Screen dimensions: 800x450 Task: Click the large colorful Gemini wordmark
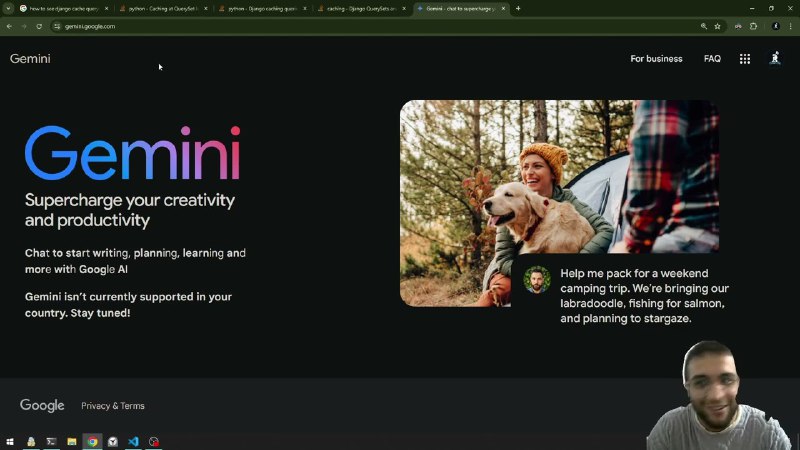pos(133,153)
